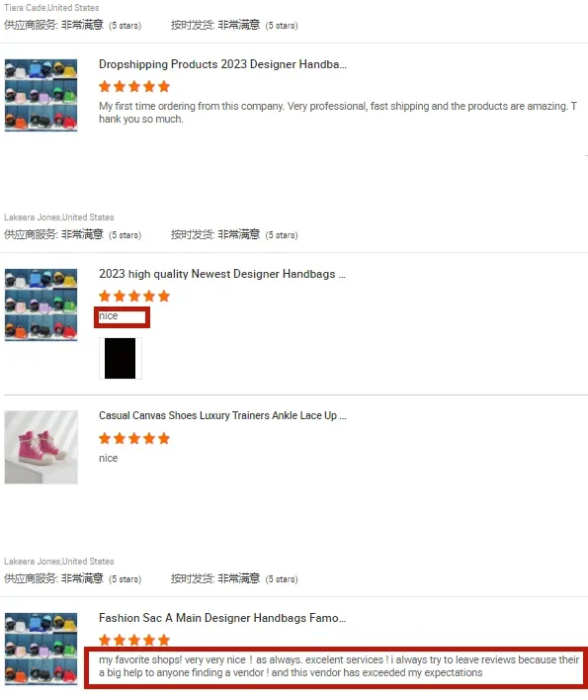588x700 pixels.
Task: Open Fashion Sac A Main Designer Handbags link
Action: coord(222,618)
